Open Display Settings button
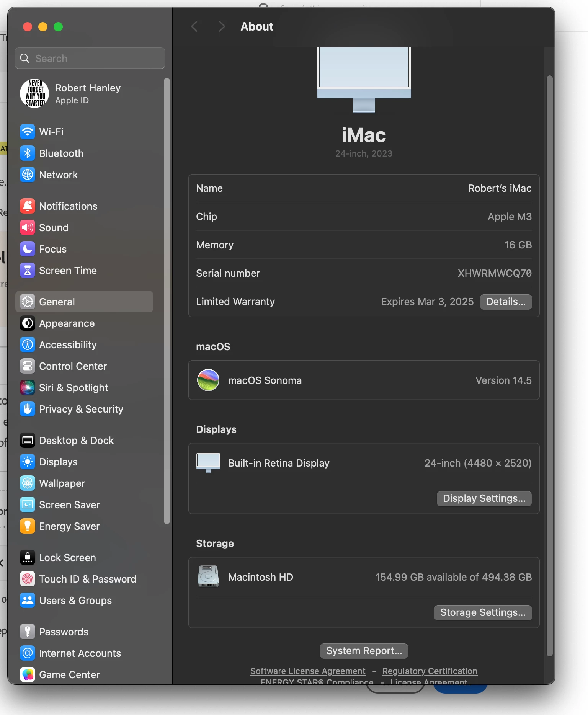The width and height of the screenshot is (588, 715). click(484, 498)
